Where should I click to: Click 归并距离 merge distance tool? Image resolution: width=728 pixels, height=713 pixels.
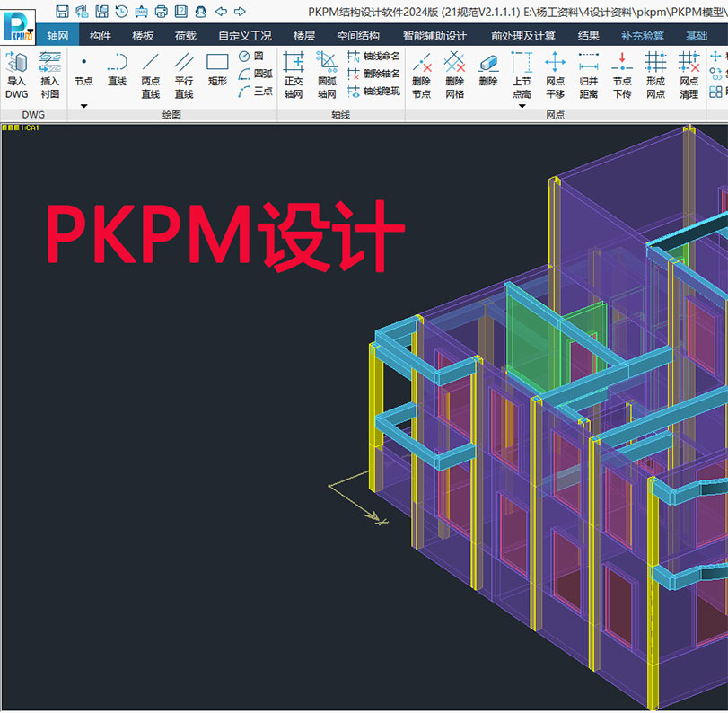tap(589, 75)
